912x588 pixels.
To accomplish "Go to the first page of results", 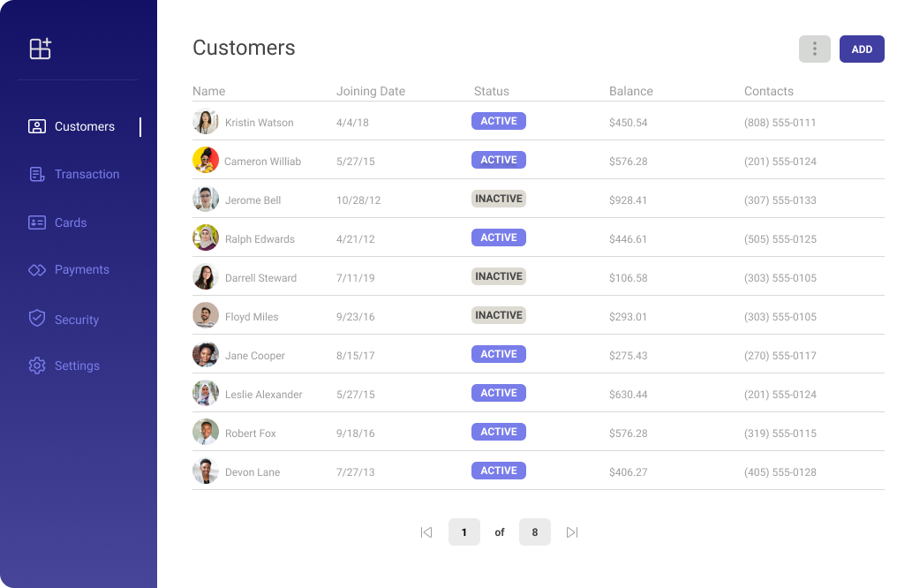I will (426, 532).
